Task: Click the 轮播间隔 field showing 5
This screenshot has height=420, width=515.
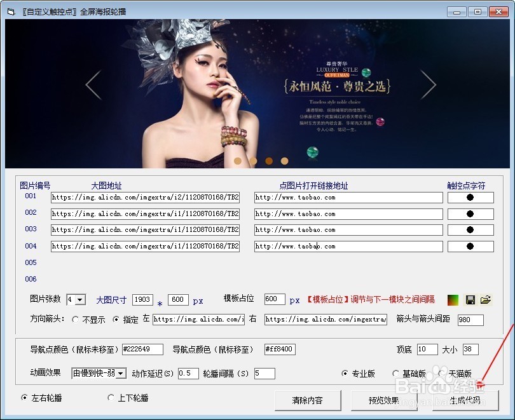Action: (x=264, y=374)
